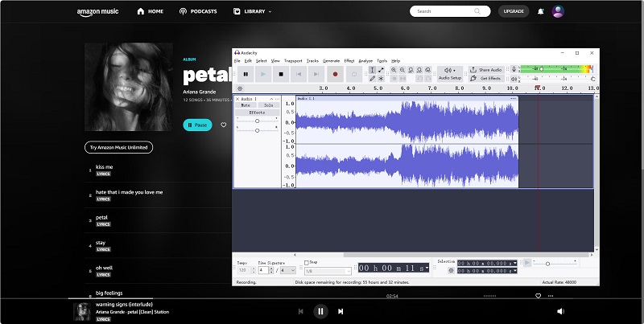Screen dimensions: 644x324
Task: Click the red Record button in Audacity
Action: tap(335, 74)
